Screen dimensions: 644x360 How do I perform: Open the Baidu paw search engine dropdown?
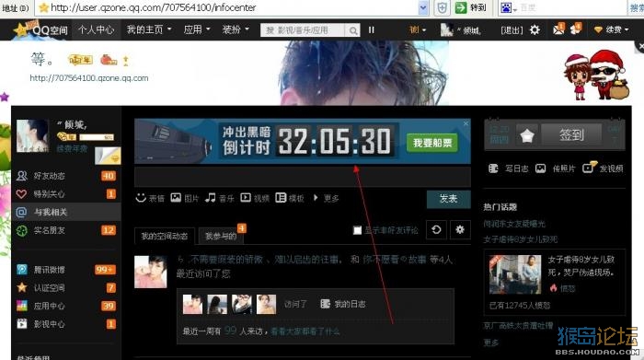coord(509,7)
